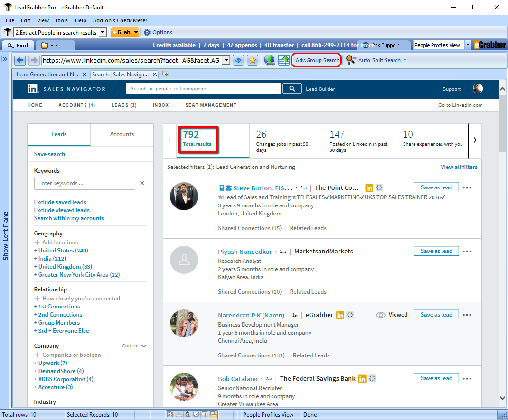Open the People Profiles View dropdown
508x420 pixels.
468,45
